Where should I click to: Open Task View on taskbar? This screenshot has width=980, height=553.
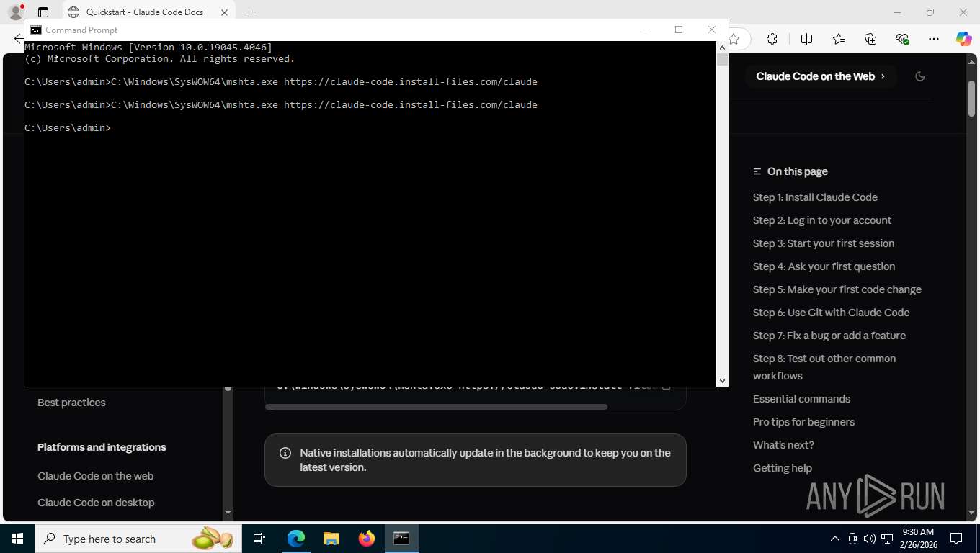click(x=259, y=539)
